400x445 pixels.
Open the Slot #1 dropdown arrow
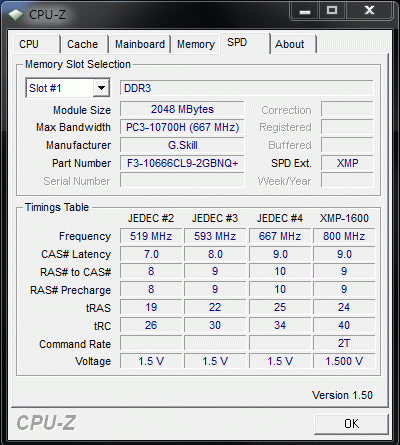tap(101, 88)
